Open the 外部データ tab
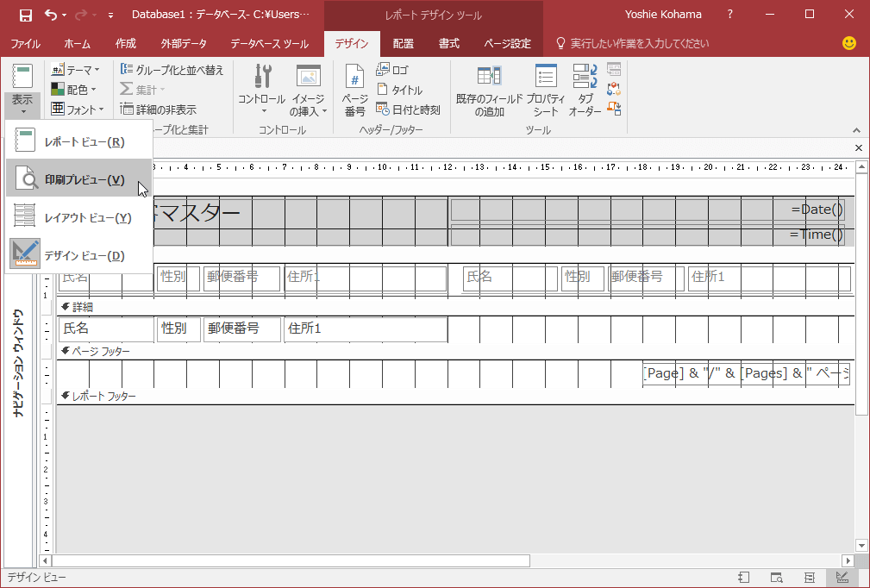The image size is (870, 588). [x=184, y=44]
